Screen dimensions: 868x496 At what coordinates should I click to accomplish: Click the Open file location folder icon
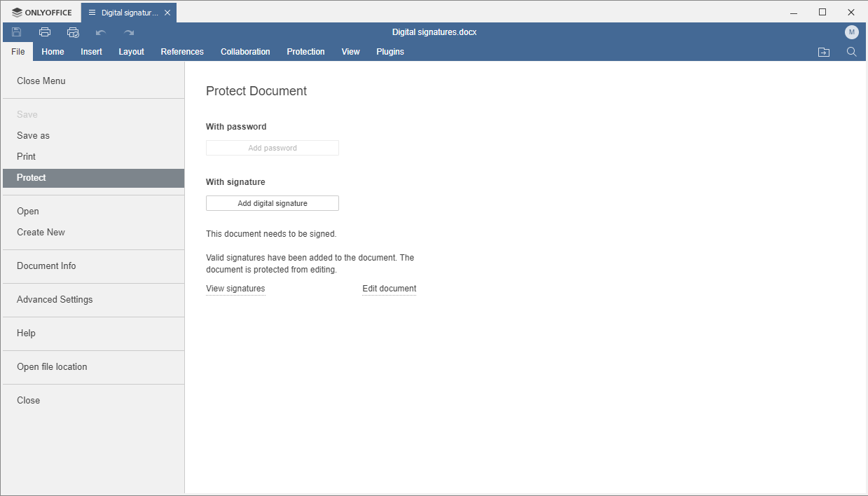(824, 52)
